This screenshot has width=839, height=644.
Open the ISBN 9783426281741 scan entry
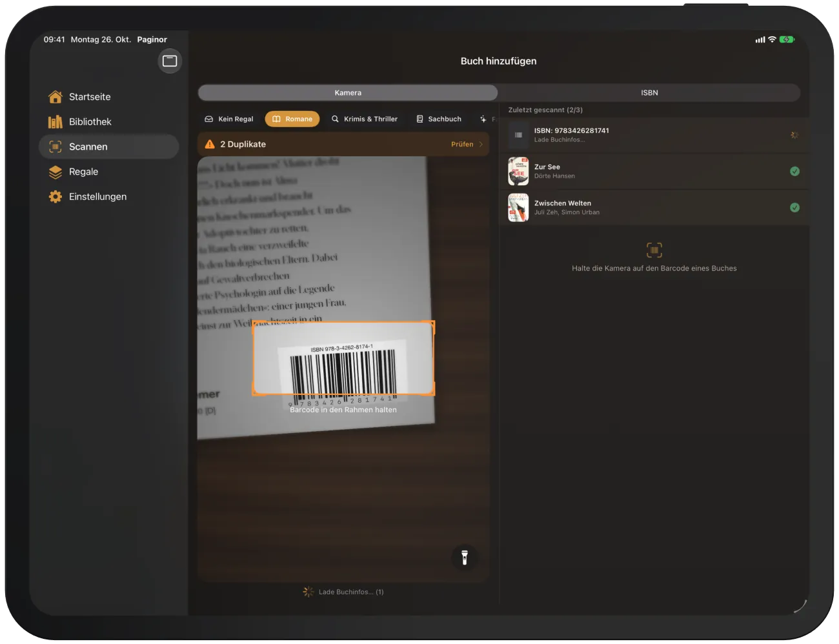click(x=654, y=135)
